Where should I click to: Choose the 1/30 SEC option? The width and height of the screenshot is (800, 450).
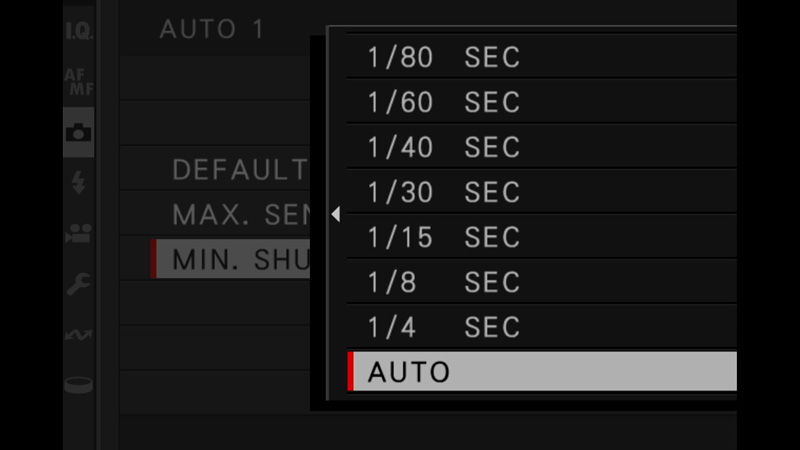tap(542, 192)
